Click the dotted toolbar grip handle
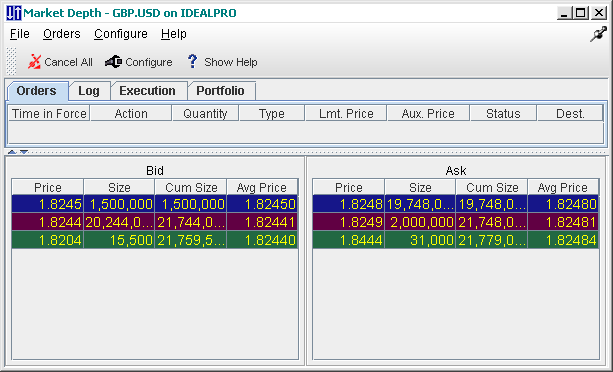This screenshot has width=613, height=372. click(12, 61)
